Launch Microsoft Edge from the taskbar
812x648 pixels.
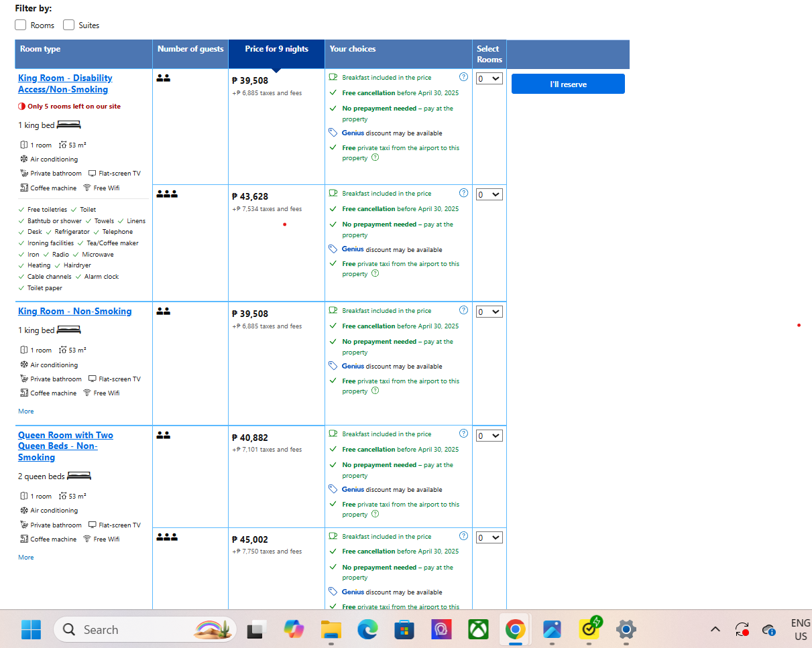click(367, 630)
